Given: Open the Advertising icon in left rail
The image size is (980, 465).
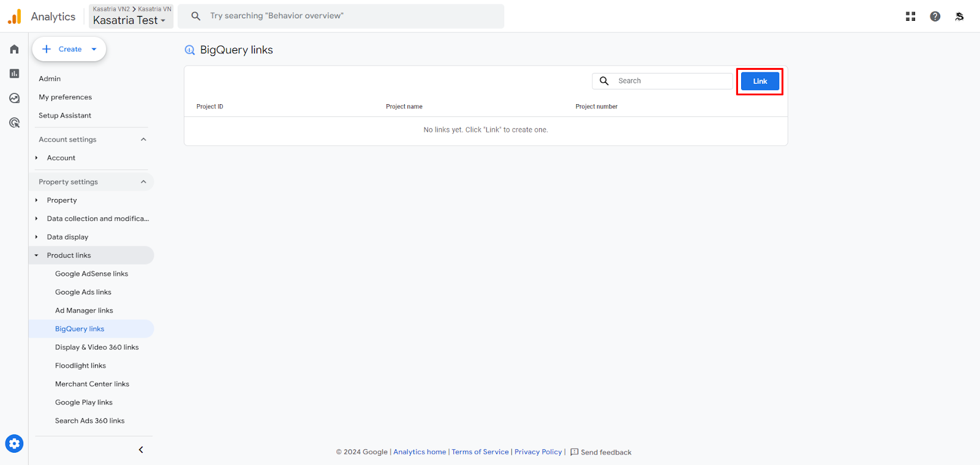Looking at the screenshot, I should tap(14, 123).
